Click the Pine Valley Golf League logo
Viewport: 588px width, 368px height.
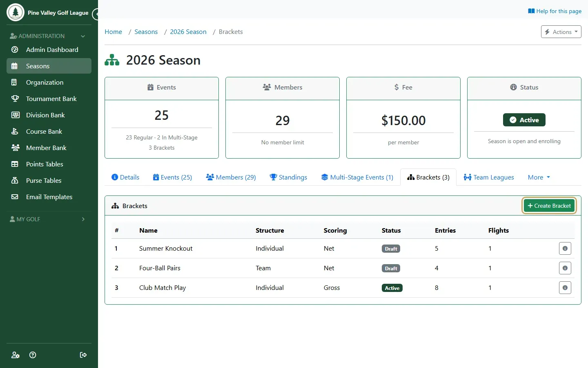click(16, 12)
